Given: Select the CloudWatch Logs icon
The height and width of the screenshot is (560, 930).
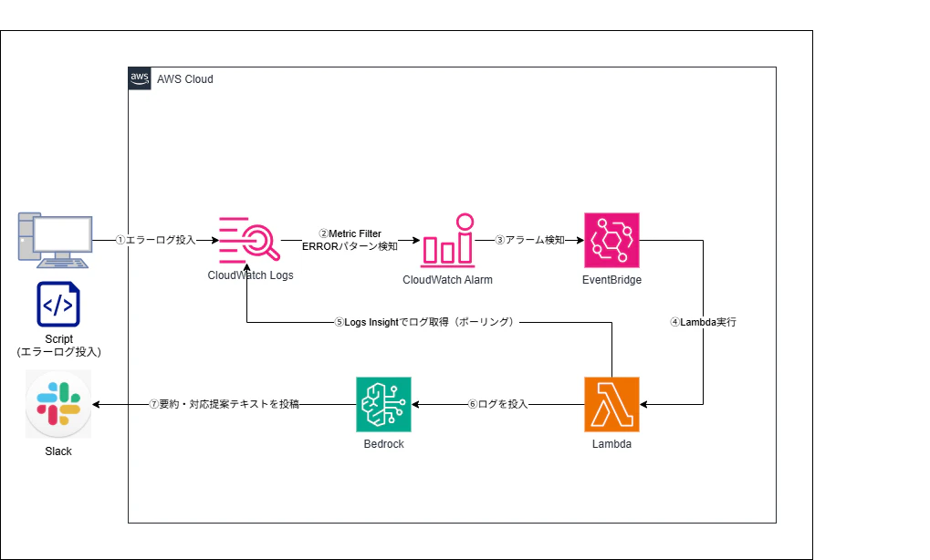Looking at the screenshot, I should click(249, 240).
